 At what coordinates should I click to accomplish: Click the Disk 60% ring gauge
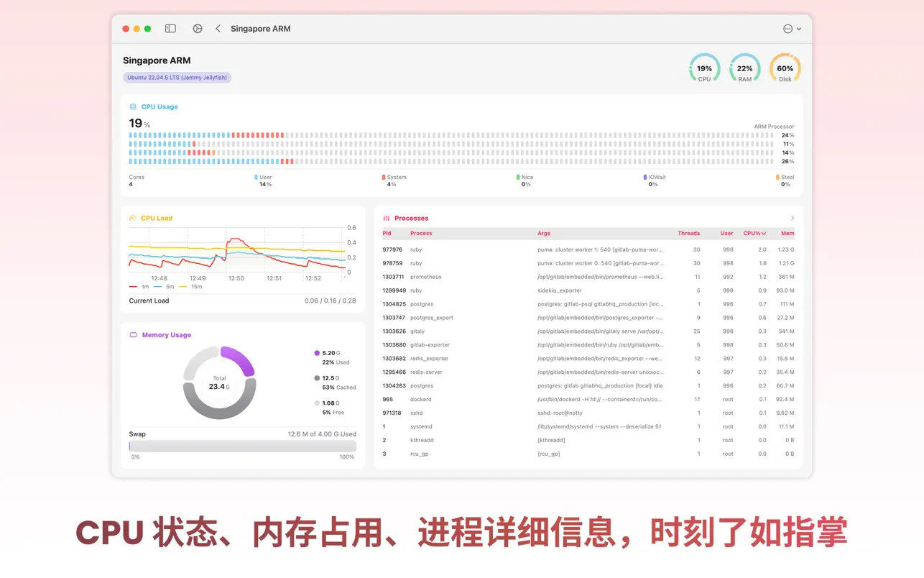pyautogui.click(x=785, y=68)
